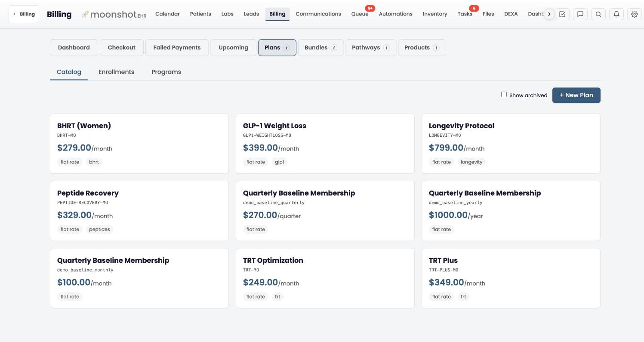This screenshot has width=644, height=342.
Task: Open the Queue nav item
Action: click(360, 14)
